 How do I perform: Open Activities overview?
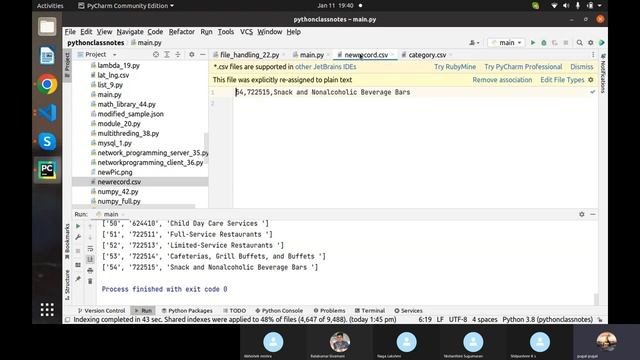(50, 6)
